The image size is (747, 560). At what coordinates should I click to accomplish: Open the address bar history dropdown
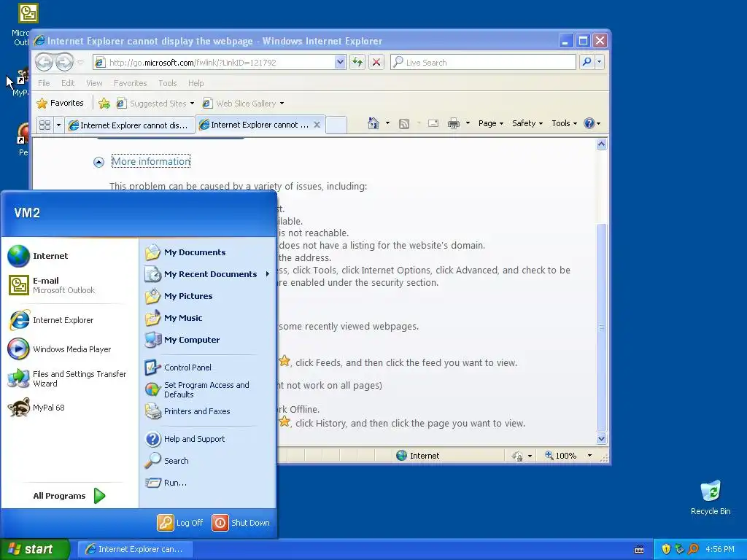[x=340, y=62]
